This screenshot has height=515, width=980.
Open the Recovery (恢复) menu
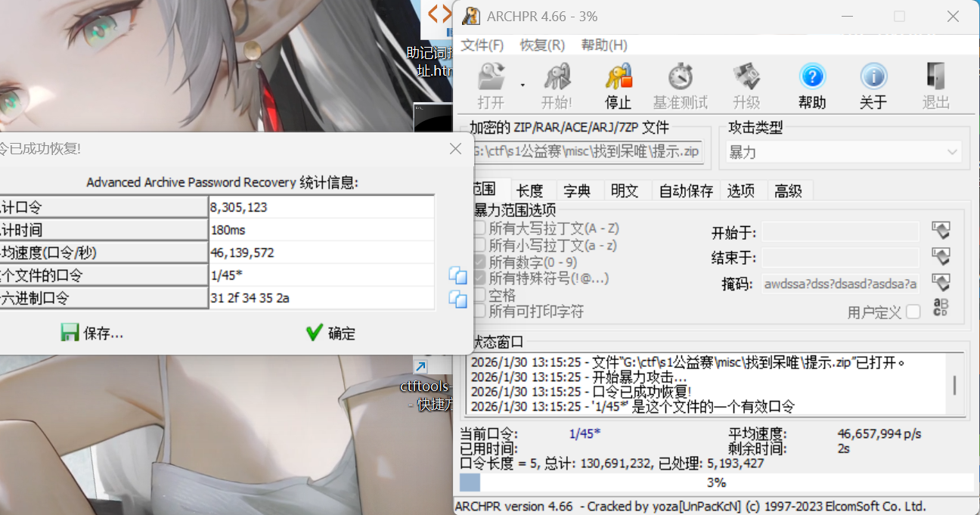pyautogui.click(x=542, y=45)
